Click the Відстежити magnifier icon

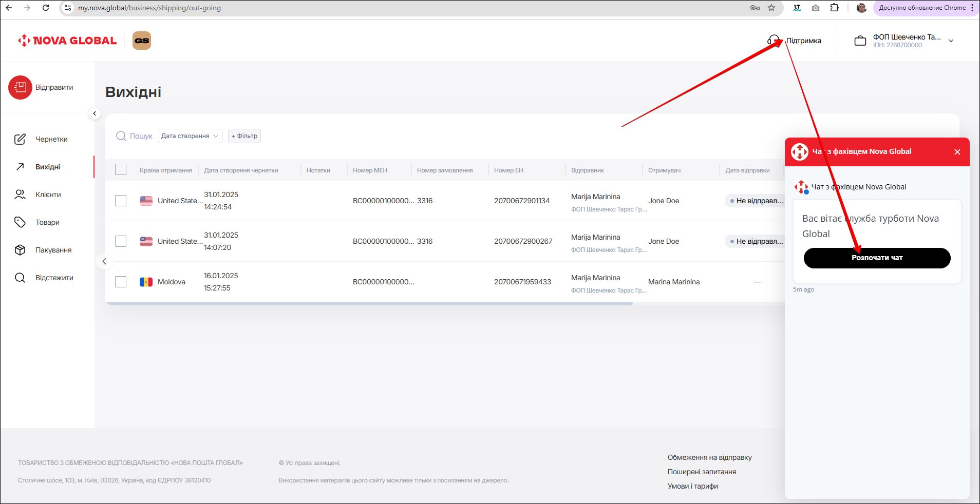[x=20, y=278]
